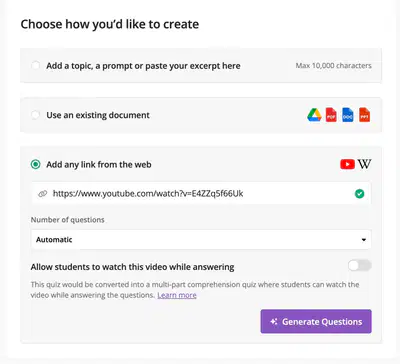
Task: Click the sparkle icon on Generate Questions
Action: click(274, 322)
